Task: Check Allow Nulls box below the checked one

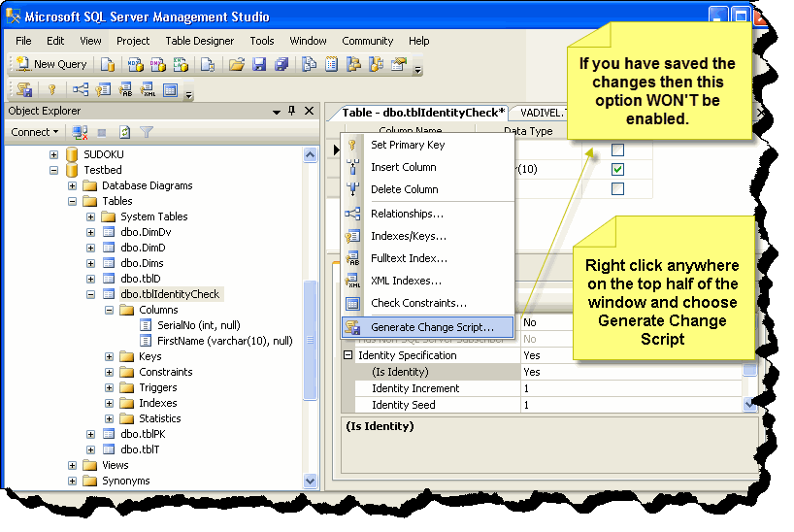Action: pos(617,189)
